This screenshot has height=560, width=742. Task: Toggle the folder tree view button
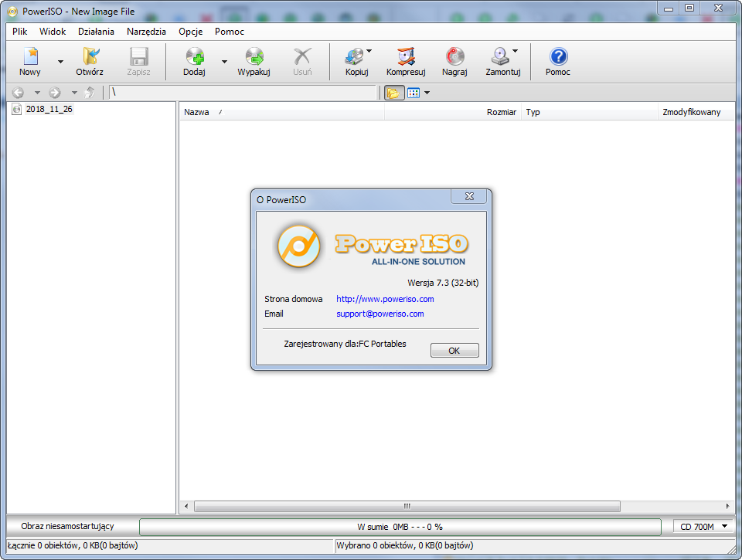point(393,93)
